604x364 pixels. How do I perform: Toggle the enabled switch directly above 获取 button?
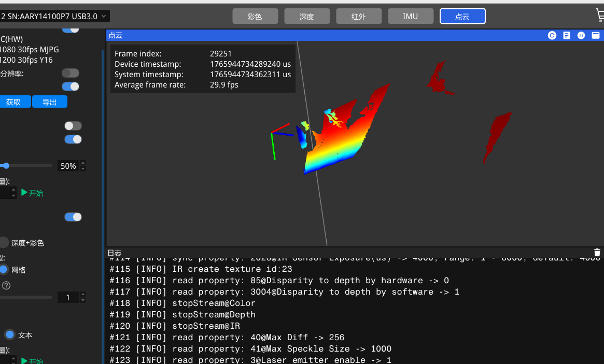71,86
